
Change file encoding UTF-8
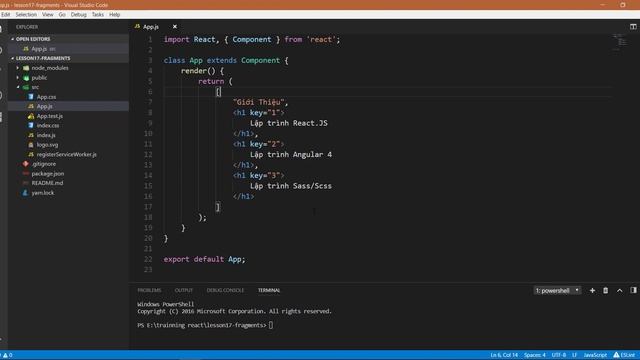coord(559,355)
